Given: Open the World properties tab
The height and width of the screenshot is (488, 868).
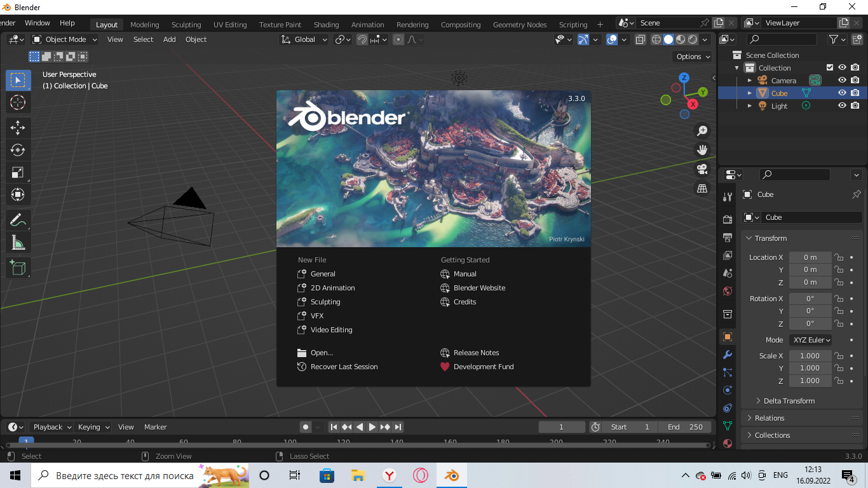Looking at the screenshot, I should click(x=728, y=291).
